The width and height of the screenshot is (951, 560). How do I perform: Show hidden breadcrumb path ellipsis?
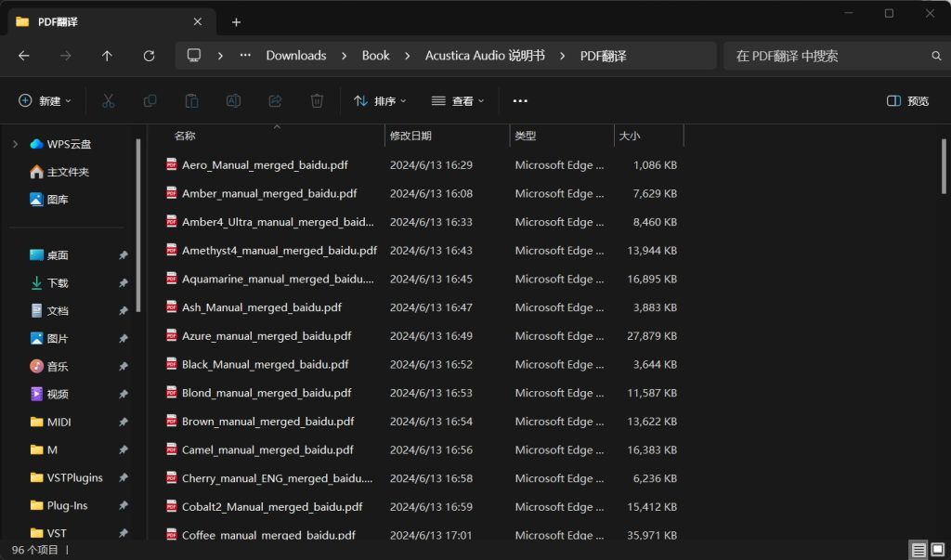pyautogui.click(x=245, y=55)
